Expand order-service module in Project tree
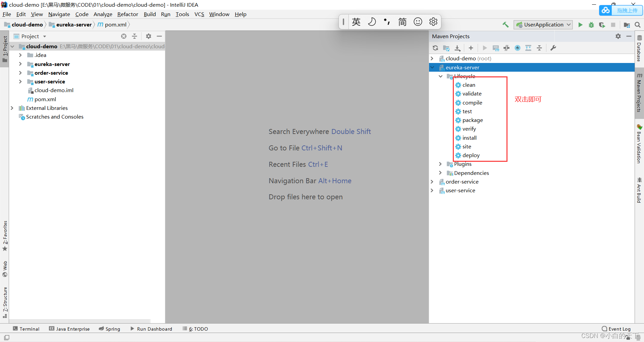644x342 pixels. coord(20,73)
